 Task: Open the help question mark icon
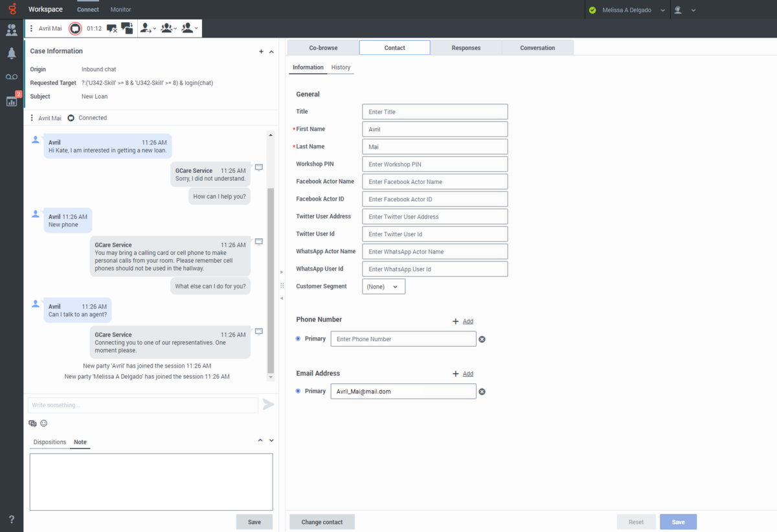coord(12,520)
